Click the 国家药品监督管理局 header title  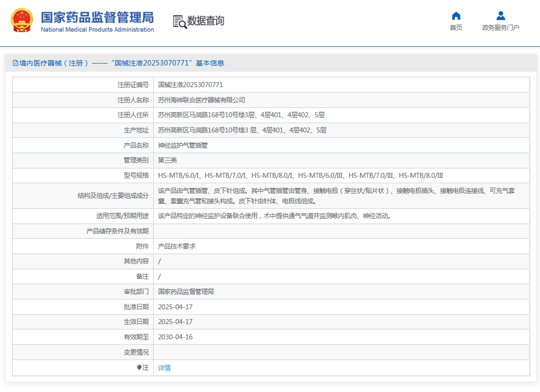coord(98,17)
